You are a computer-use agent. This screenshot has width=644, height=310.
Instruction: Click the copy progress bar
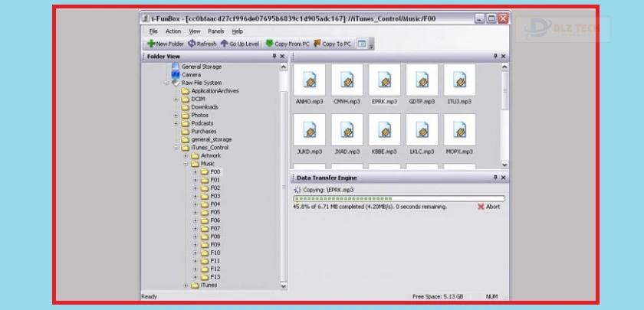(x=399, y=198)
